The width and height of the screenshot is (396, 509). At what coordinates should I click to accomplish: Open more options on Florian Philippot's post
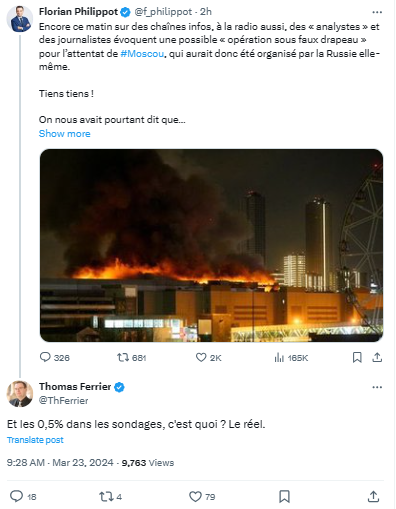(x=377, y=12)
